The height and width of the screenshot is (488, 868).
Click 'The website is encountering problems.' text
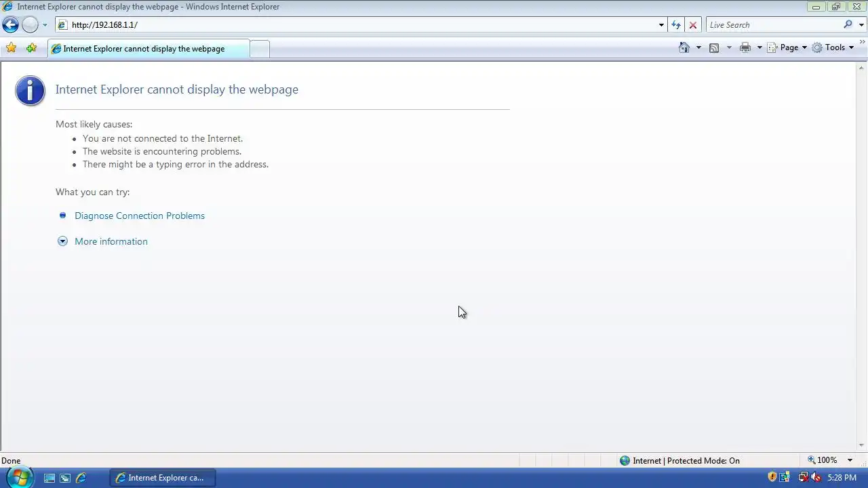pos(162,151)
